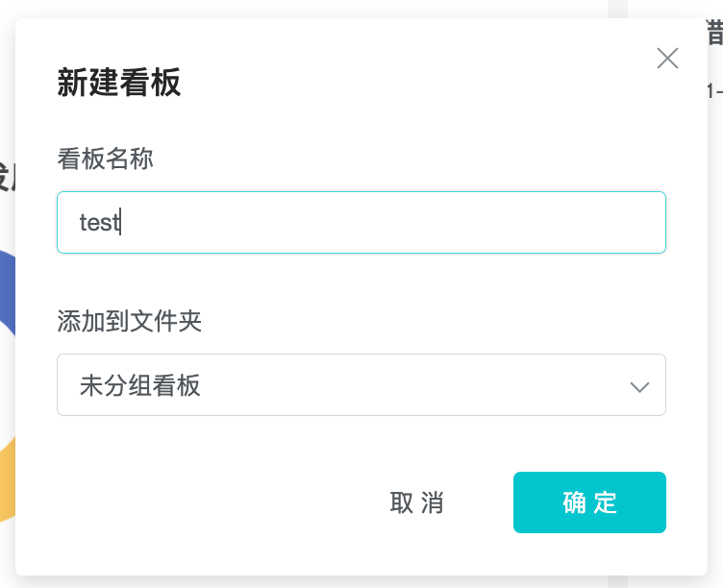Viewport: 723px width, 588px height.
Task: Place the cursor on the "test" text
Action: (x=98, y=223)
